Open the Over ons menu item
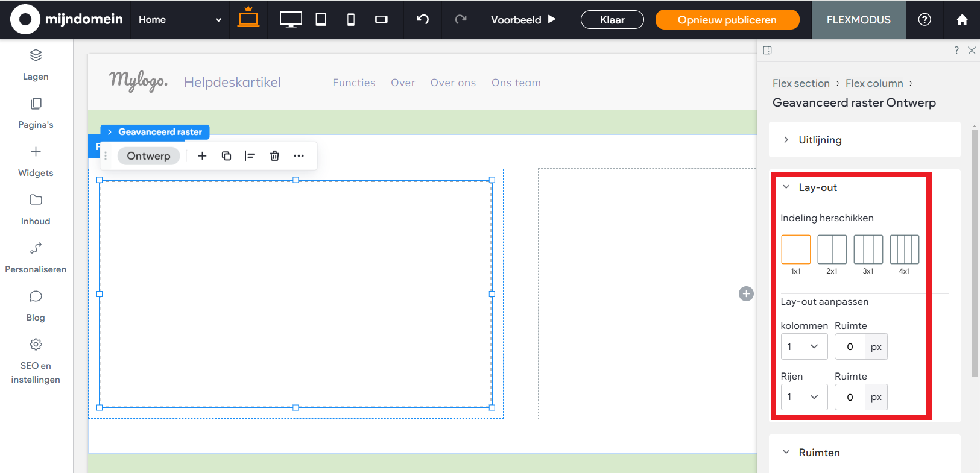This screenshot has width=980, height=473. point(453,83)
